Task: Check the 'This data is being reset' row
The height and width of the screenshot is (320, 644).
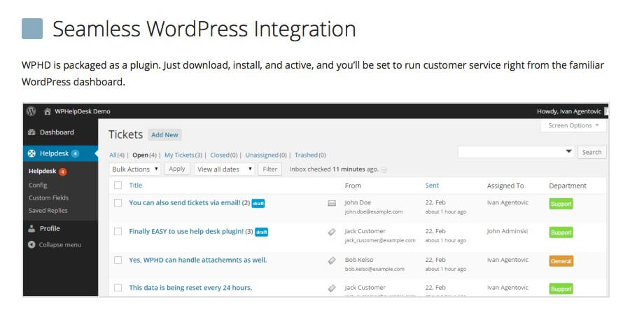Action: [x=118, y=288]
